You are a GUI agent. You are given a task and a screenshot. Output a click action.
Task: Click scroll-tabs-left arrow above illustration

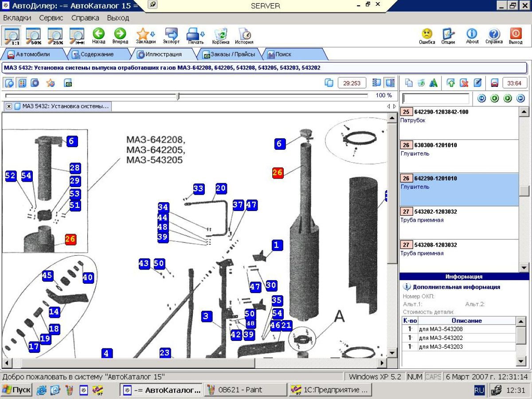(388, 106)
